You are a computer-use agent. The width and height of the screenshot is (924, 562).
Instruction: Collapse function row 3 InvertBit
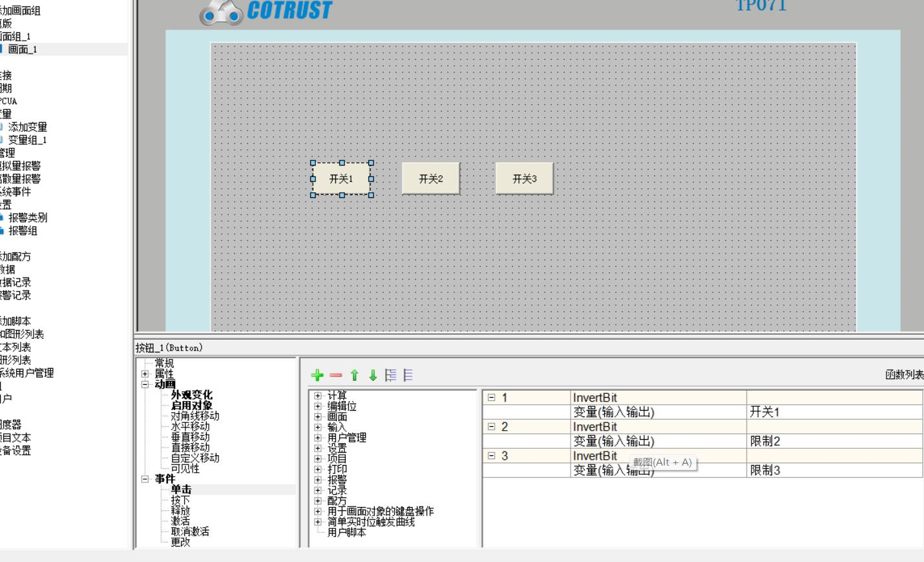[491, 456]
